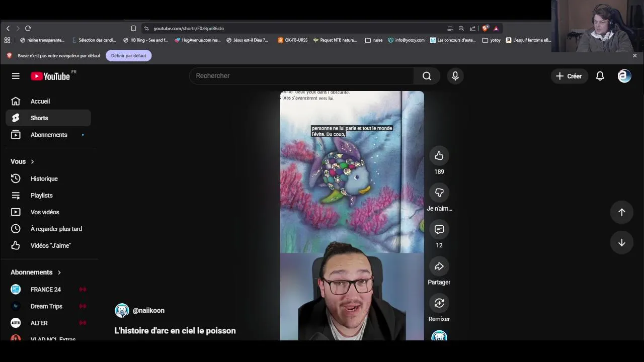This screenshot has width=644, height=362.
Task: Open the account avatar menu
Action: pyautogui.click(x=624, y=76)
